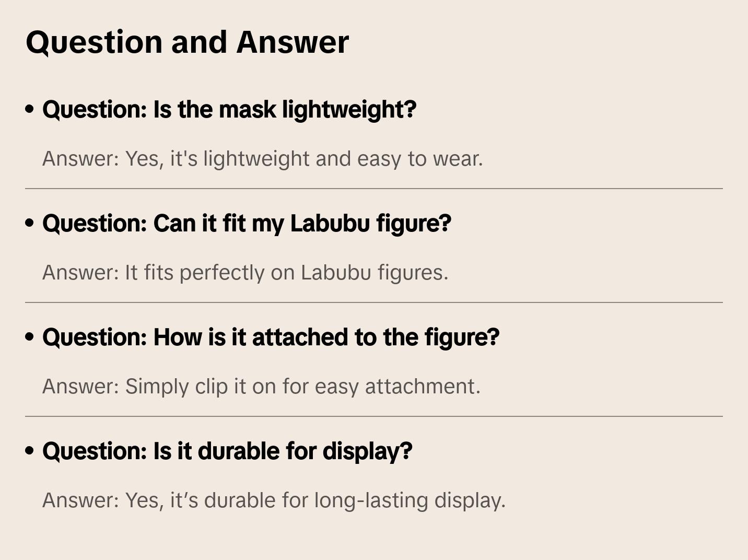Click the bullet before the durable display question
The image size is (748, 560).
[30, 451]
